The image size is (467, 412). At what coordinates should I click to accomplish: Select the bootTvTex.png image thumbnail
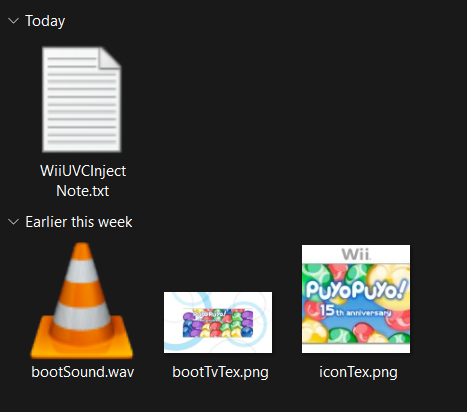pos(218,322)
